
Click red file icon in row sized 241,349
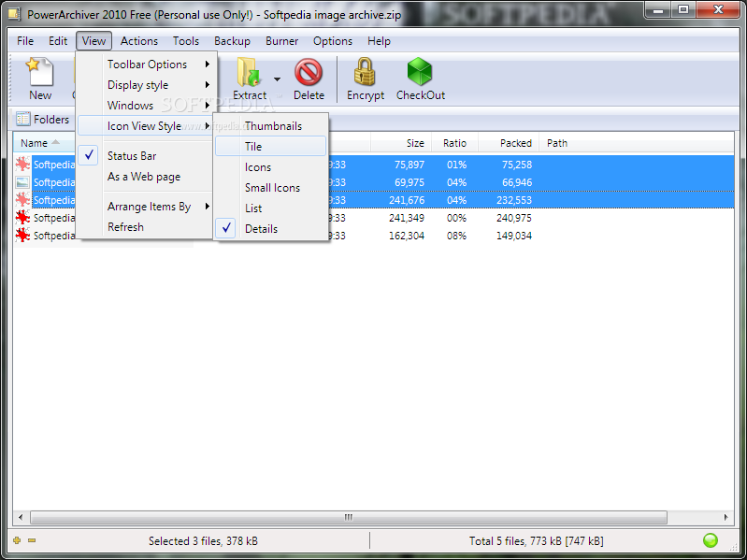[x=22, y=218]
